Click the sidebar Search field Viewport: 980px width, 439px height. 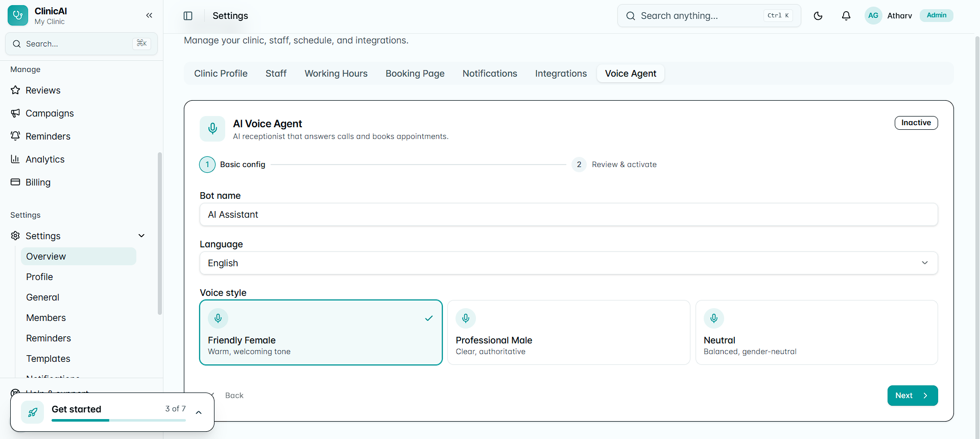coord(81,44)
